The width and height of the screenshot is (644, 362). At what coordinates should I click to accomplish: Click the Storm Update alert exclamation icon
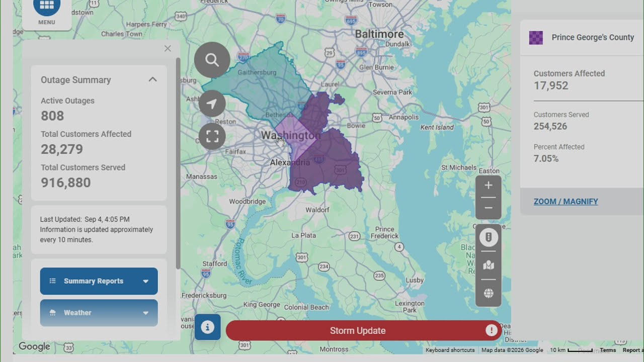(x=491, y=330)
